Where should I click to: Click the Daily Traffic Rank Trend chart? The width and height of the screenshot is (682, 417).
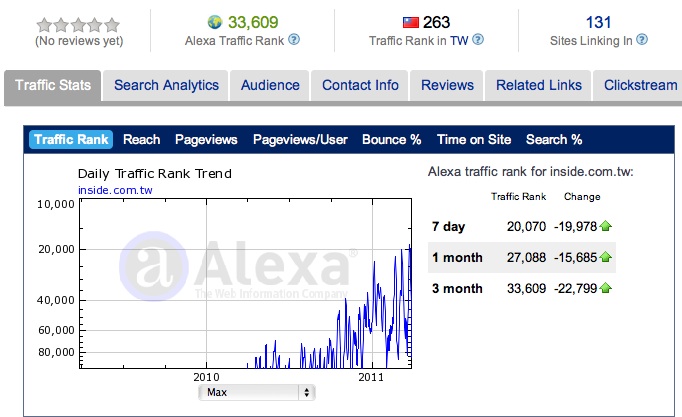coord(246,284)
